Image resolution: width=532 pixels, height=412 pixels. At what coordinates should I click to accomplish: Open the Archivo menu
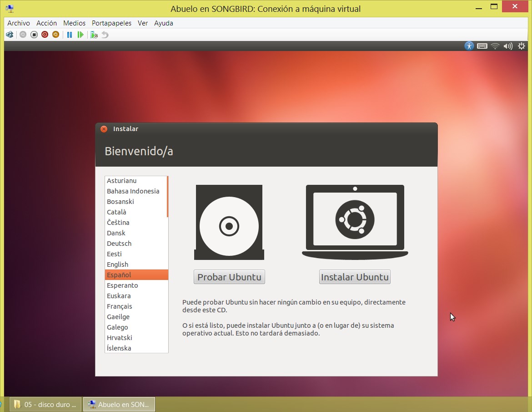pos(19,23)
